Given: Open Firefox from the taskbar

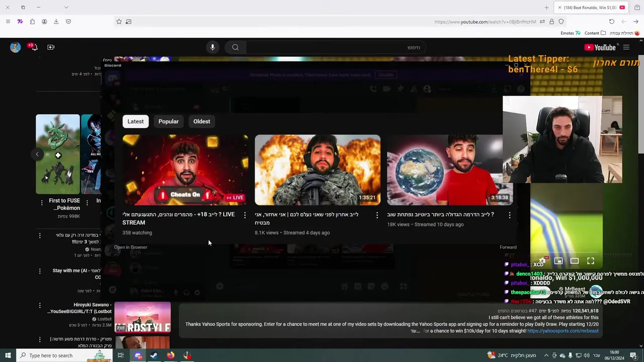Looking at the screenshot, I should tap(171, 355).
